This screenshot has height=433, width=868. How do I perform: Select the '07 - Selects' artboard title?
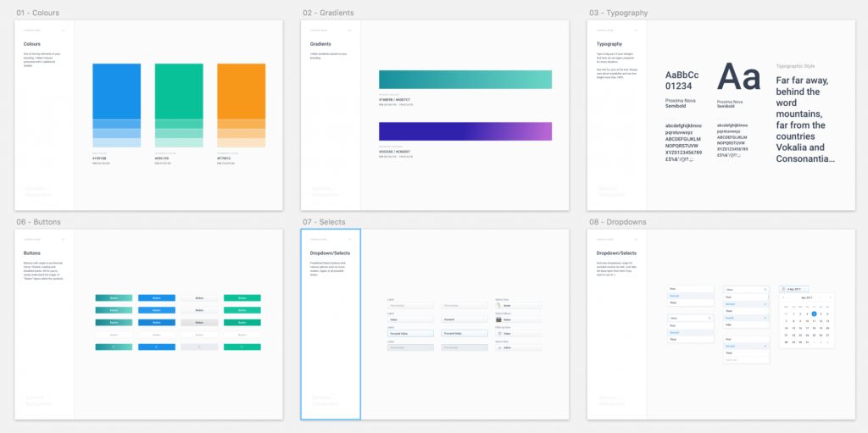coord(324,222)
